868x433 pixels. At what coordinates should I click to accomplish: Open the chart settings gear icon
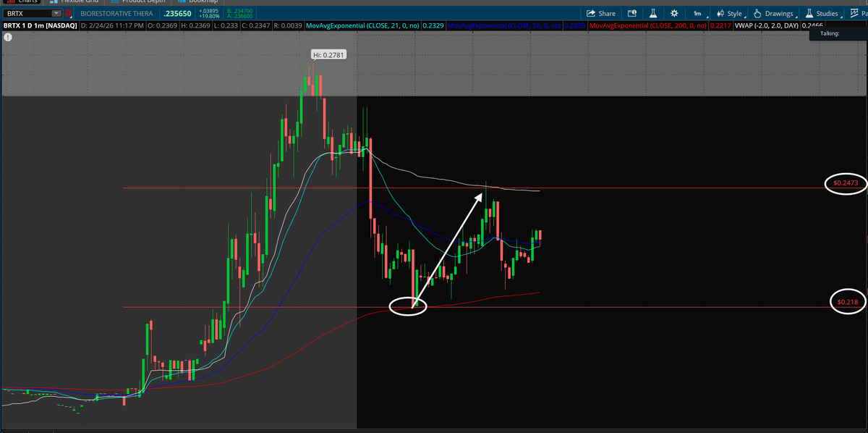[x=674, y=13]
